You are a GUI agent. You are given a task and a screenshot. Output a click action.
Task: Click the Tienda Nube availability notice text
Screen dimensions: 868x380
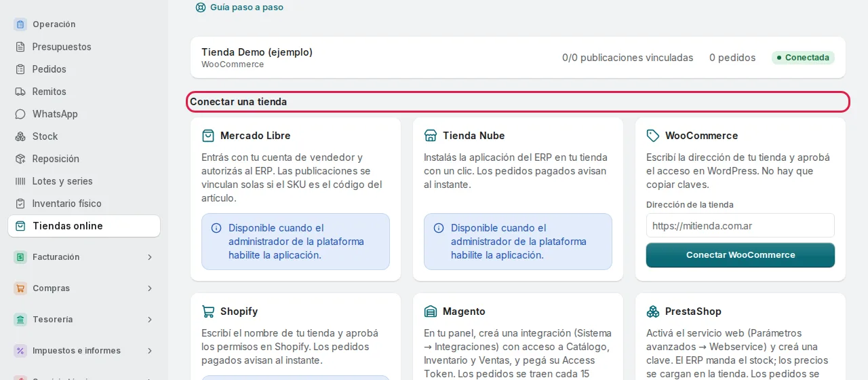519,242
